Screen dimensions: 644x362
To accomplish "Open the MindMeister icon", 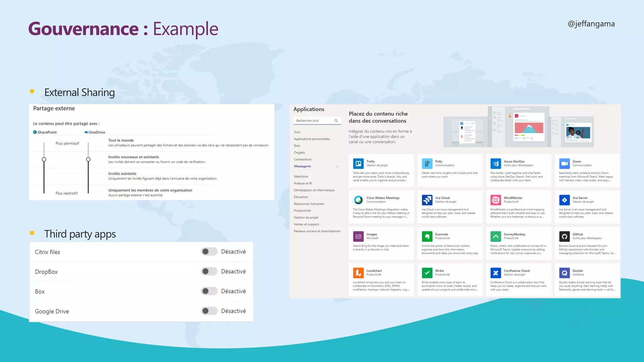I will [x=496, y=200].
